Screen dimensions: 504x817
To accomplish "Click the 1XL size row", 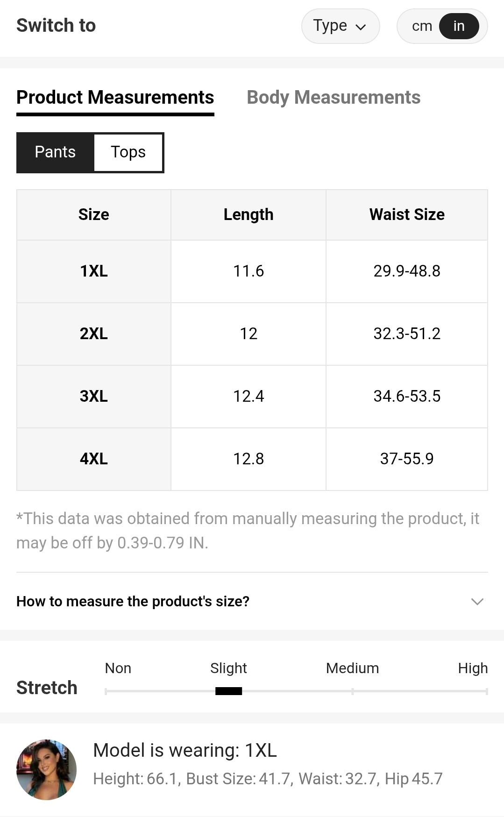I will click(x=94, y=271).
